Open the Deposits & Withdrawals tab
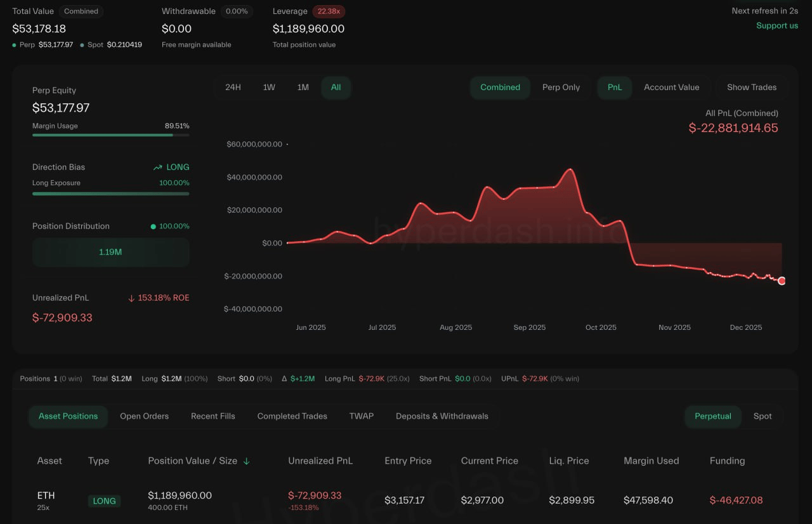 click(x=442, y=416)
